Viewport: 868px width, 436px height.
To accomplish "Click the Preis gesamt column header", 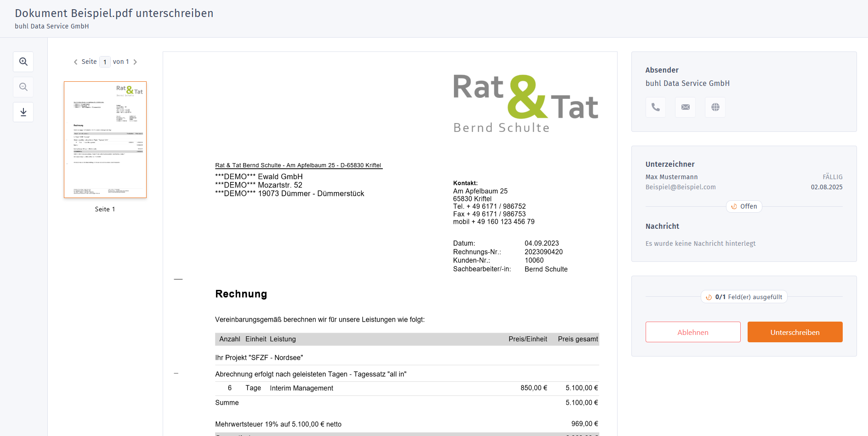I will (578, 340).
